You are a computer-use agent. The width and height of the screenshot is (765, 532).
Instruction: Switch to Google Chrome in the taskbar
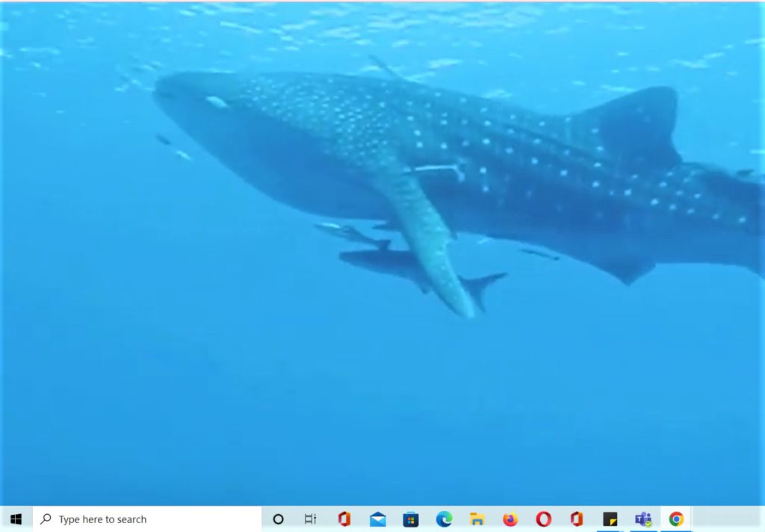(x=676, y=519)
